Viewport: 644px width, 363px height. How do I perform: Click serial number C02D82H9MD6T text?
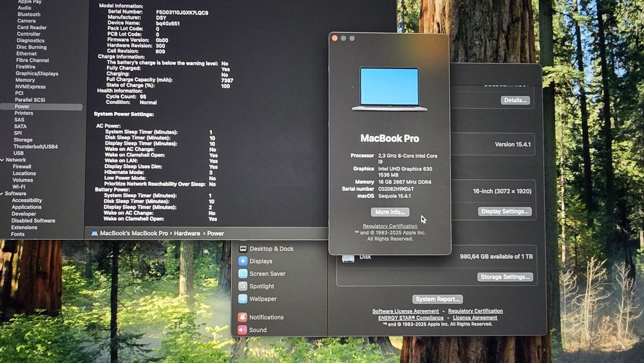coord(396,189)
